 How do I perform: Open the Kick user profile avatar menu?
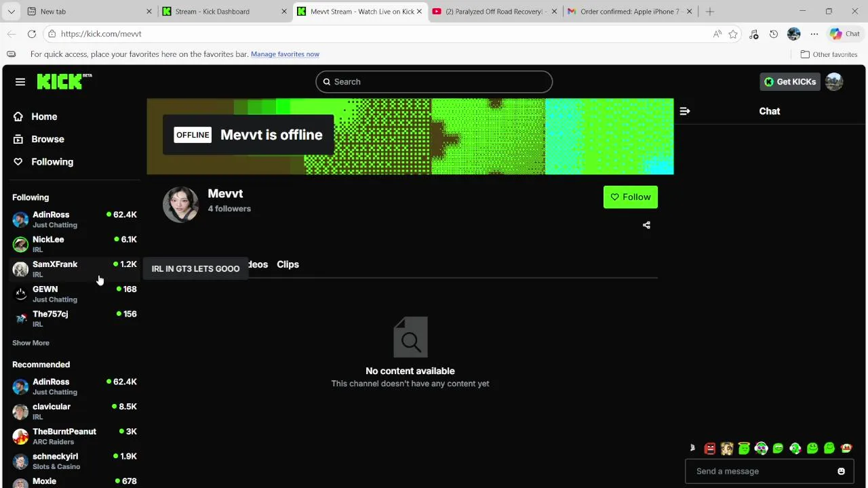834,81
